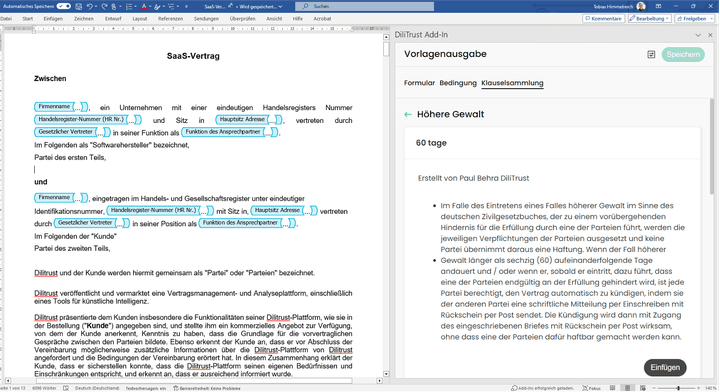Close the DiliTrust Add-In pane

pos(710,35)
